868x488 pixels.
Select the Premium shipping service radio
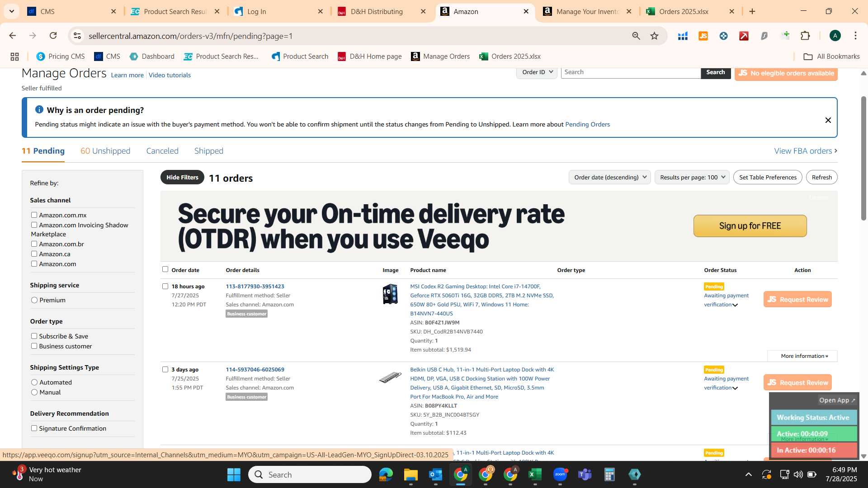point(34,300)
